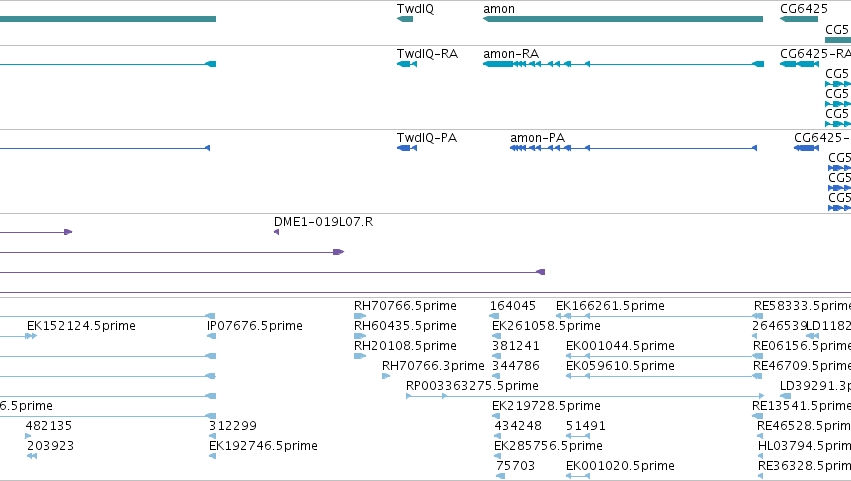Click the RE58333.5prime label
The height and width of the screenshot is (481, 851).
tap(802, 306)
